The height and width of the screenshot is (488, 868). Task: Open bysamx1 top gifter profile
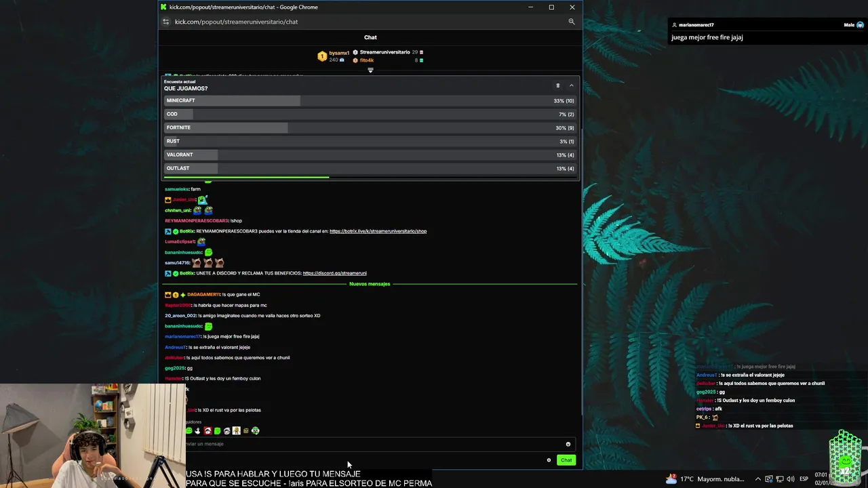coord(339,53)
